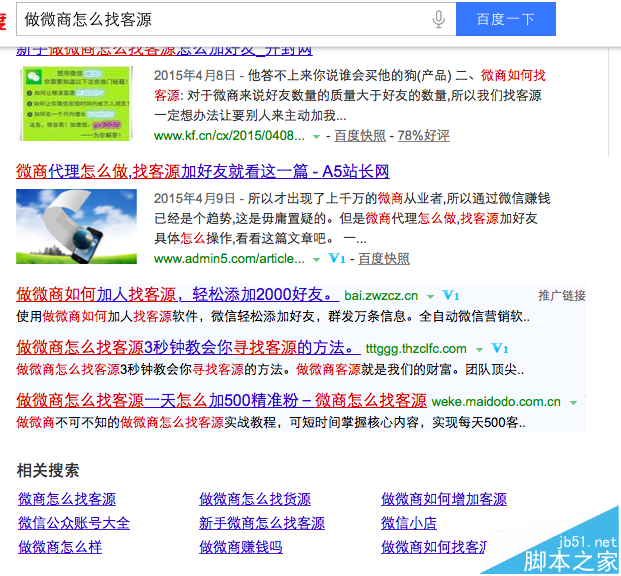This screenshot has width=621, height=576.
Task: Click related search 做微商赚钱吗
Action: [x=240, y=547]
